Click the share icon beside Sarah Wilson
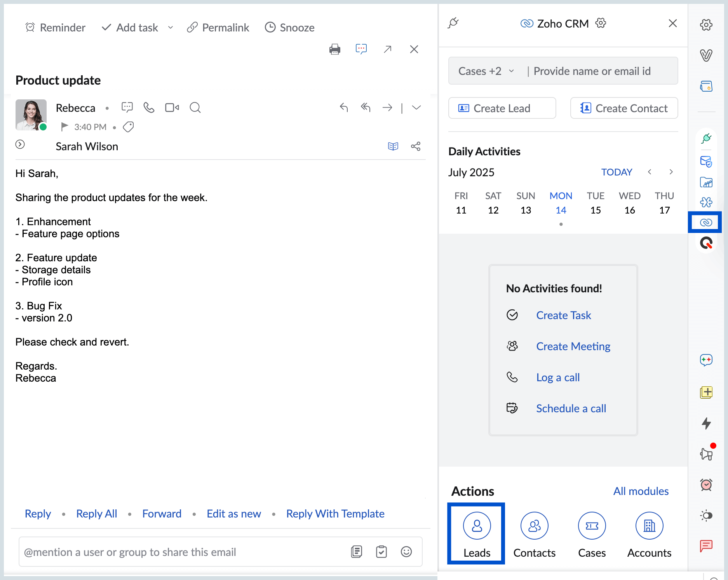Image resolution: width=728 pixels, height=580 pixels. click(x=416, y=146)
